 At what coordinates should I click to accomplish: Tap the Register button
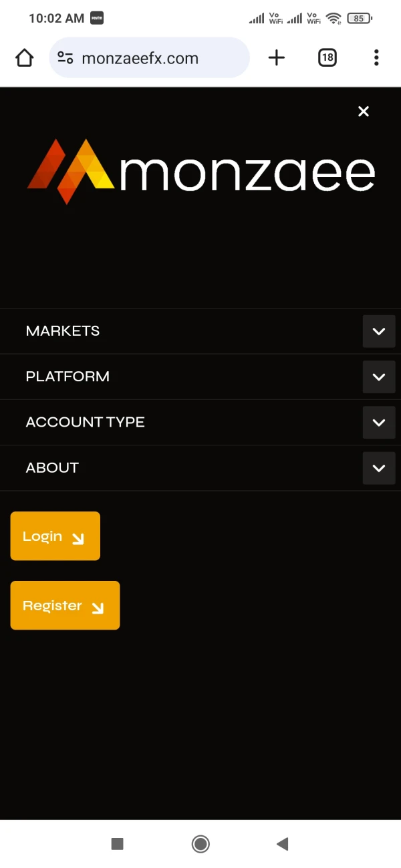(65, 606)
